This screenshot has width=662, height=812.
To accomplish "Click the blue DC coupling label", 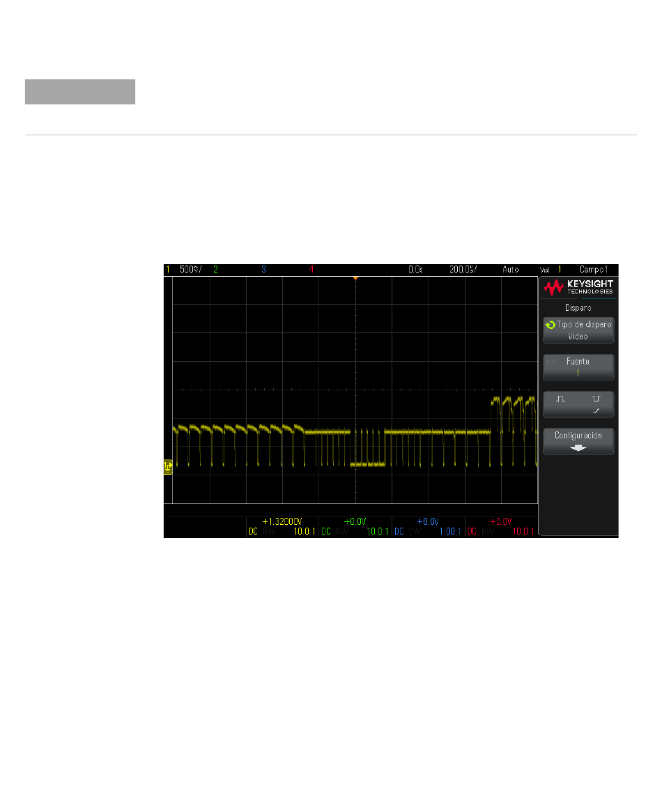I will point(399,531).
